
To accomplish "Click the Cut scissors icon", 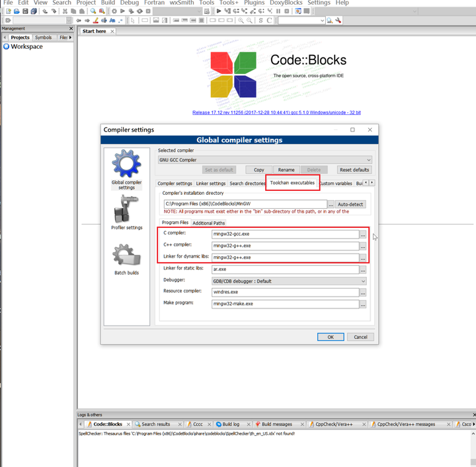I will pos(65,11).
